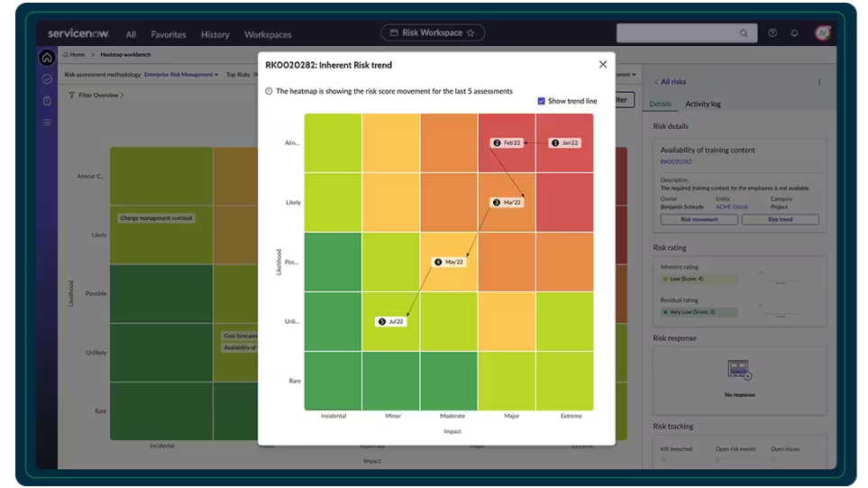Switch to the Activity log tab
Screen dimensions: 868x488
click(702, 104)
